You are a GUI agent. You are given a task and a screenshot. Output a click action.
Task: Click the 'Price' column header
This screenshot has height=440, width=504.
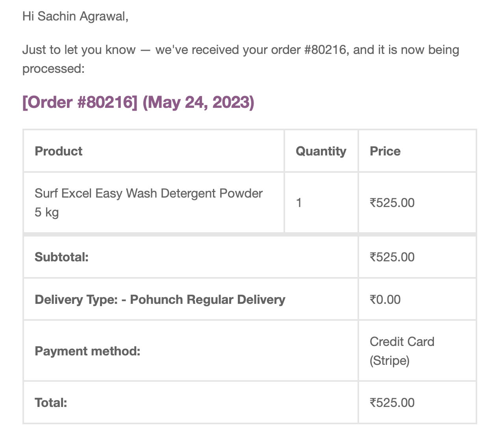[385, 151]
